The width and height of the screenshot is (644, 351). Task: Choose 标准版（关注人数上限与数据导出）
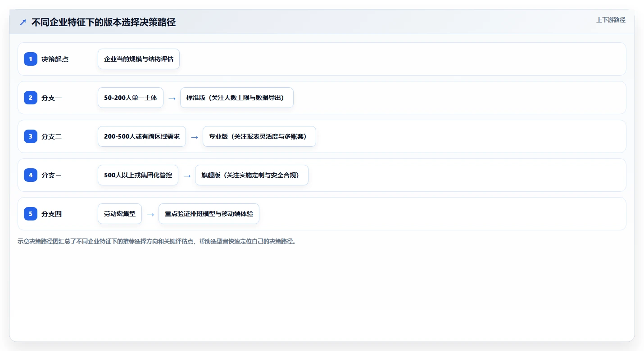[237, 98]
